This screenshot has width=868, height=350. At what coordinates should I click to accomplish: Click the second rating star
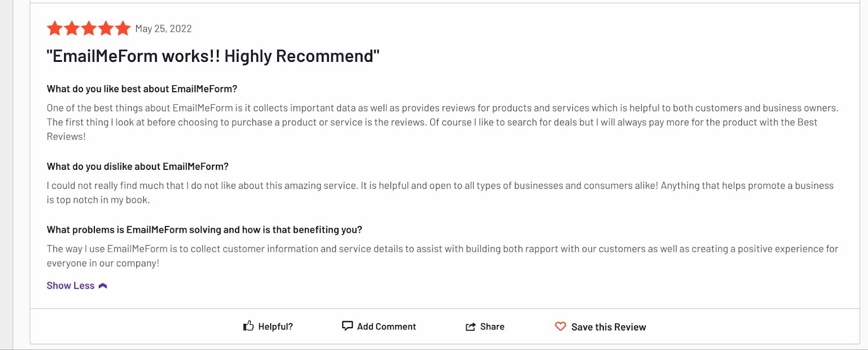[x=72, y=28]
